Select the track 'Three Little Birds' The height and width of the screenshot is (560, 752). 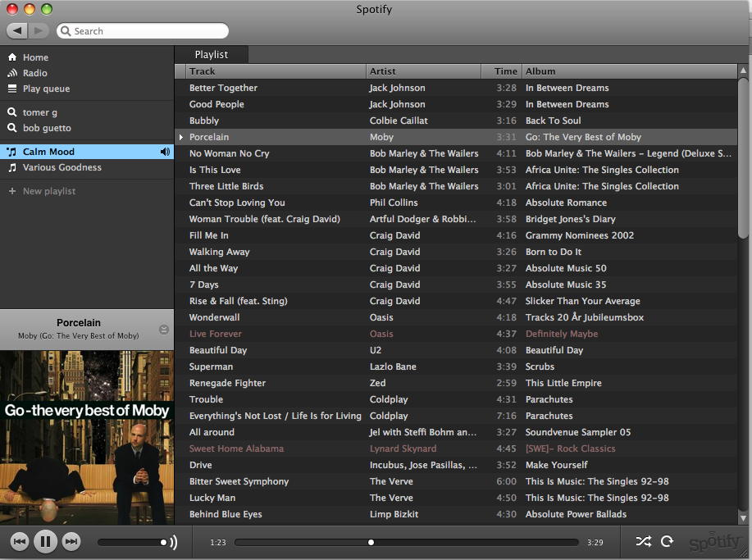[x=226, y=186]
